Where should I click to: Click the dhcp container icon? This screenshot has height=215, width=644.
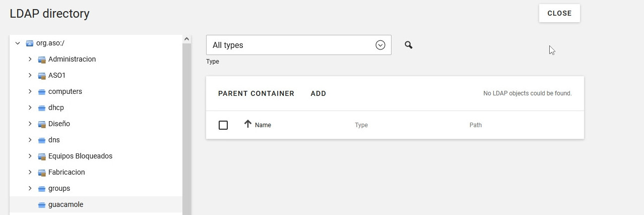42,108
